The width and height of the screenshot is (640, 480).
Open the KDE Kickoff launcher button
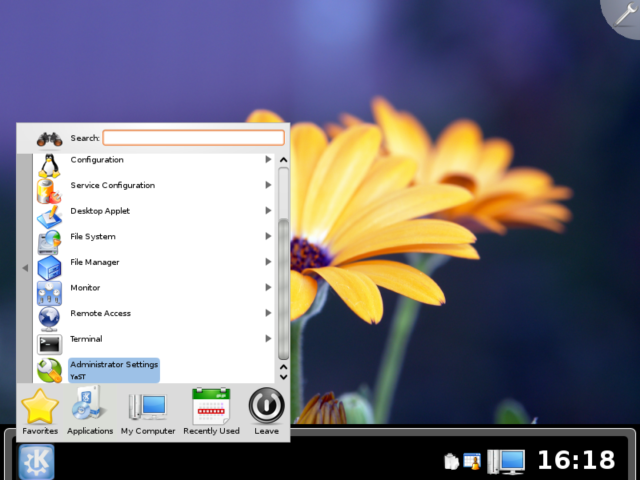36,462
